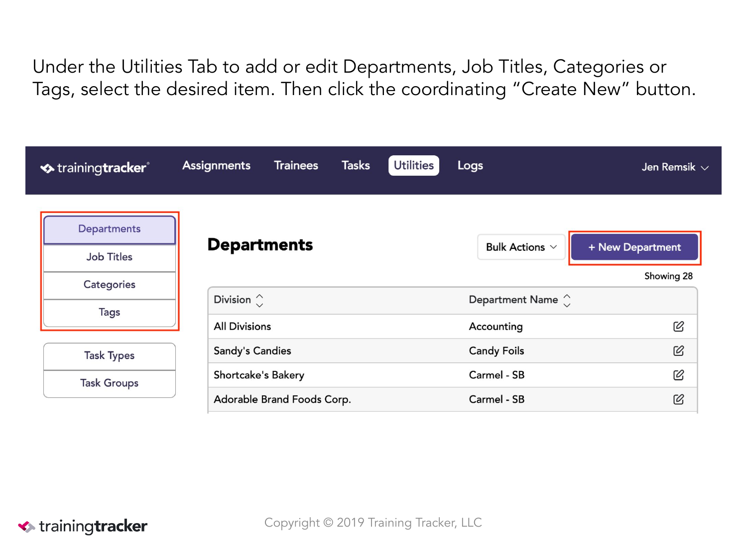Screen dimensions: 747x560
Task: Click the Showing 28 count text
Action: pos(668,276)
